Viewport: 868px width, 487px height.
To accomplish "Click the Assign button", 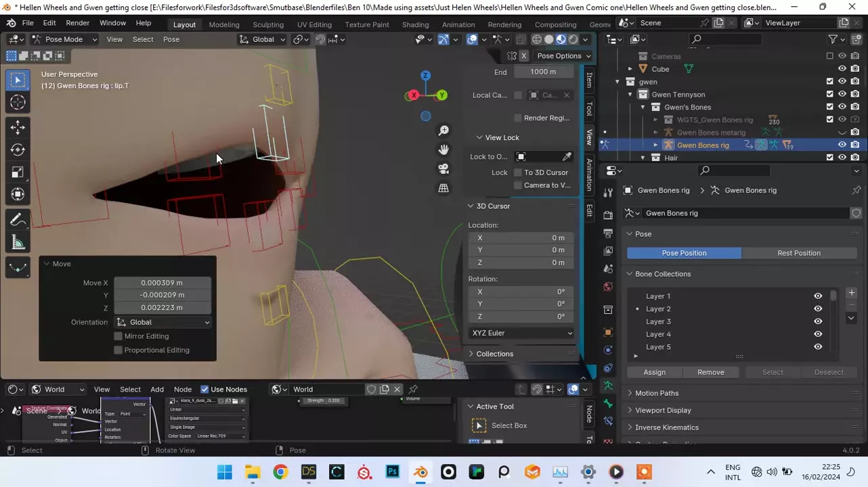I will (x=654, y=373).
